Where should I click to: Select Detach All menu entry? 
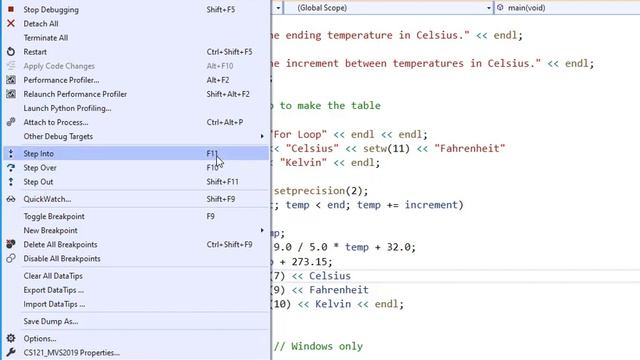pos(136,24)
